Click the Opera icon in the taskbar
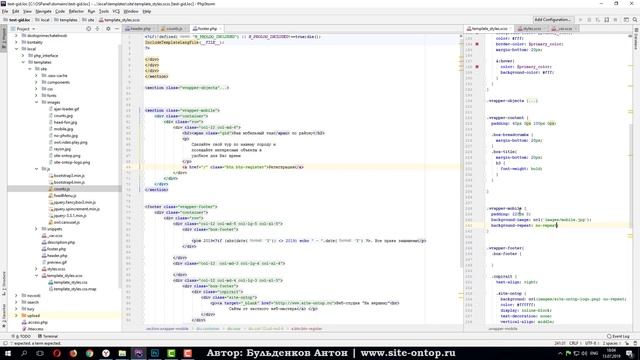This screenshot has height=360, width=640. pyautogui.click(x=57, y=353)
